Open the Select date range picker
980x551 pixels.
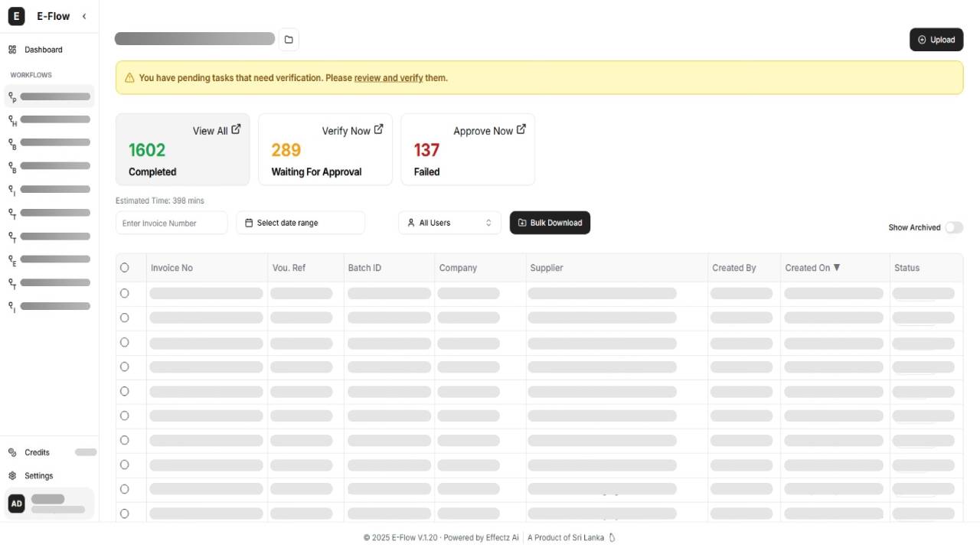300,223
